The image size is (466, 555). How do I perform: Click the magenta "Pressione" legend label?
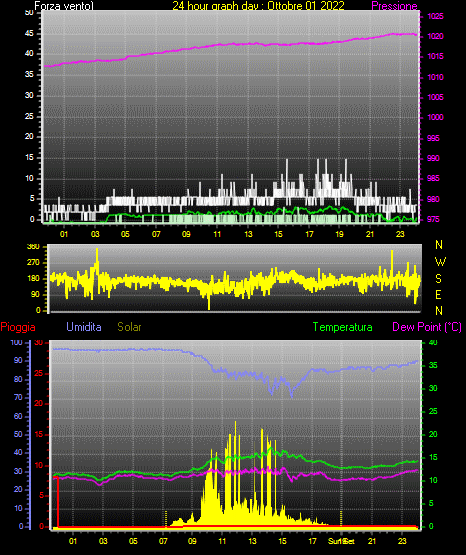(x=394, y=6)
